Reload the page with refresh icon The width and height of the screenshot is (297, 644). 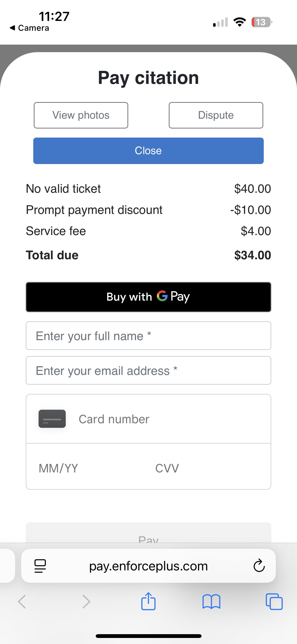coord(259,566)
